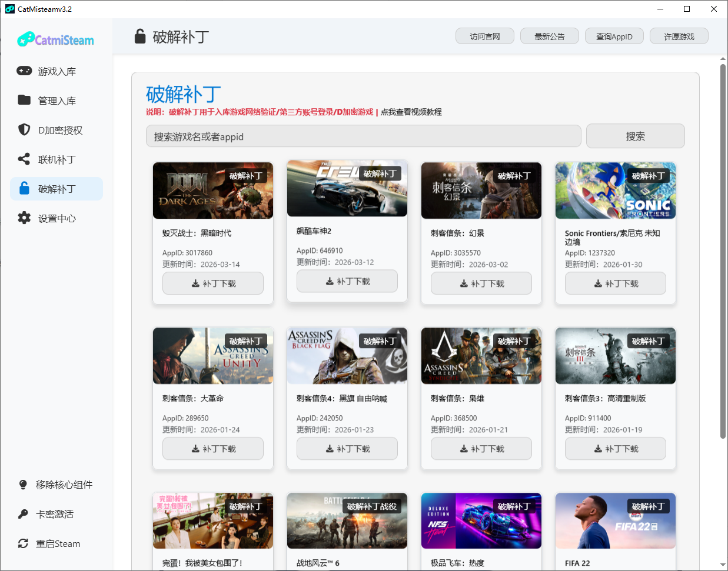Click the scrollbar down arrow
Screen dimensions: 728x571
click(x=723, y=565)
